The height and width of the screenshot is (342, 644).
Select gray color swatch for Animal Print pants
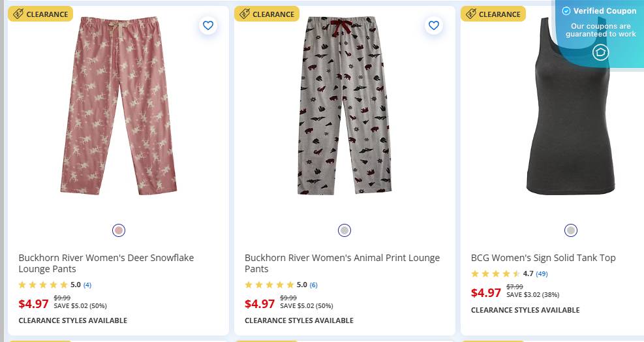tap(345, 230)
